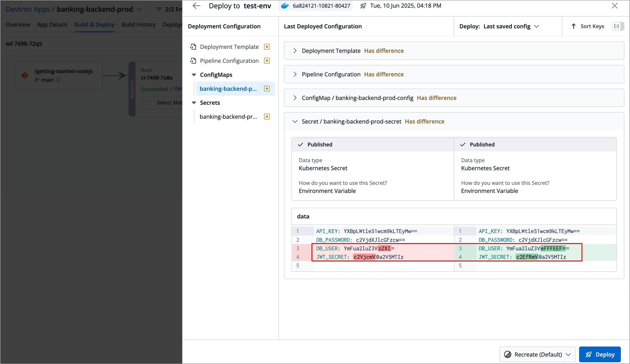Click the difference indicator beside banking-backend-pr... secret
630x364 pixels.
point(267,117)
